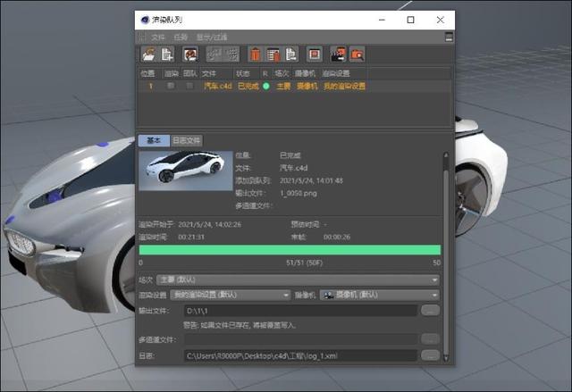Click the red trash delete icon
This screenshot has width=572, height=392.
click(256, 54)
